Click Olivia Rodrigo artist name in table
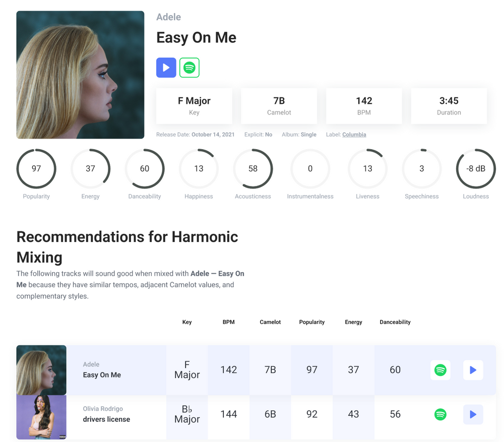The height and width of the screenshot is (442, 504). (x=103, y=409)
